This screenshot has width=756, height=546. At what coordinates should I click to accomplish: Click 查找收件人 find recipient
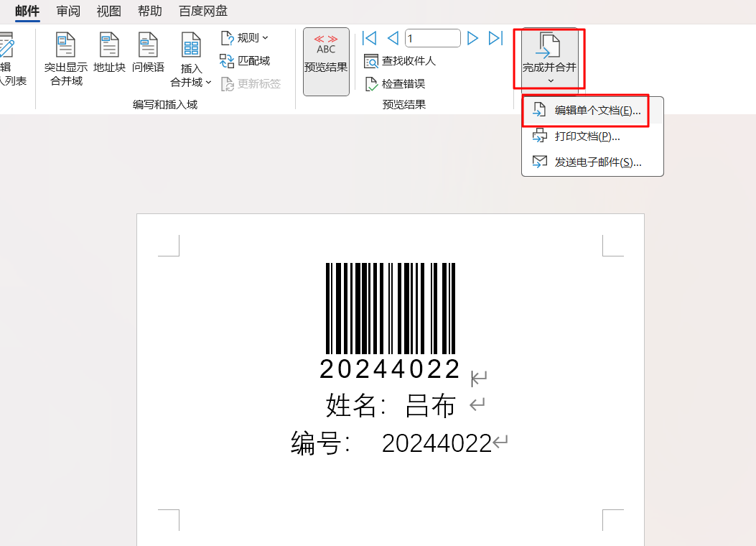[x=400, y=61]
